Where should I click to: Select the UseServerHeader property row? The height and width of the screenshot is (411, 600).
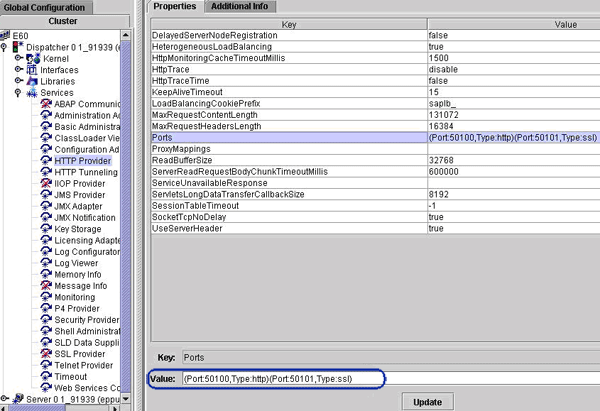tap(375, 228)
